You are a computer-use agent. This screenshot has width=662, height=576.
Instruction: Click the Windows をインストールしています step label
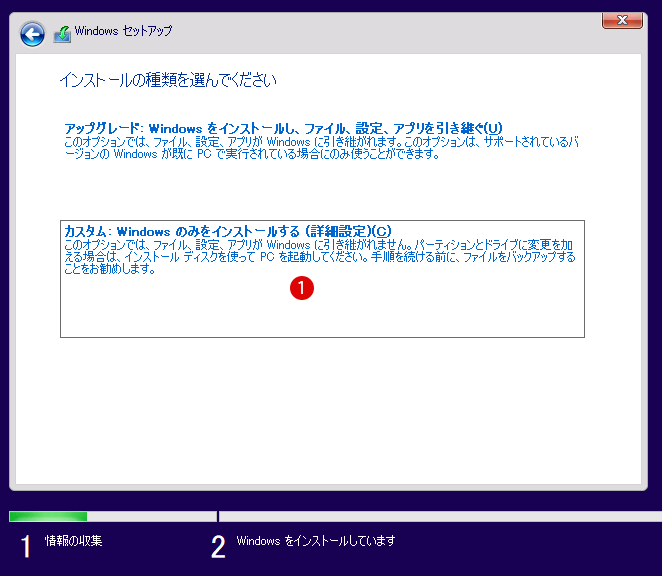[x=316, y=541]
